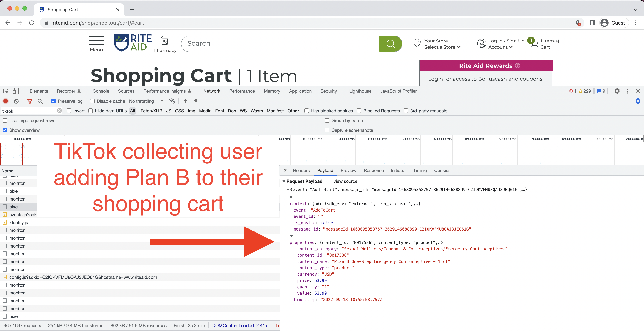
Task: Click the Rite Aid Rewards help icon
Action: point(518,65)
